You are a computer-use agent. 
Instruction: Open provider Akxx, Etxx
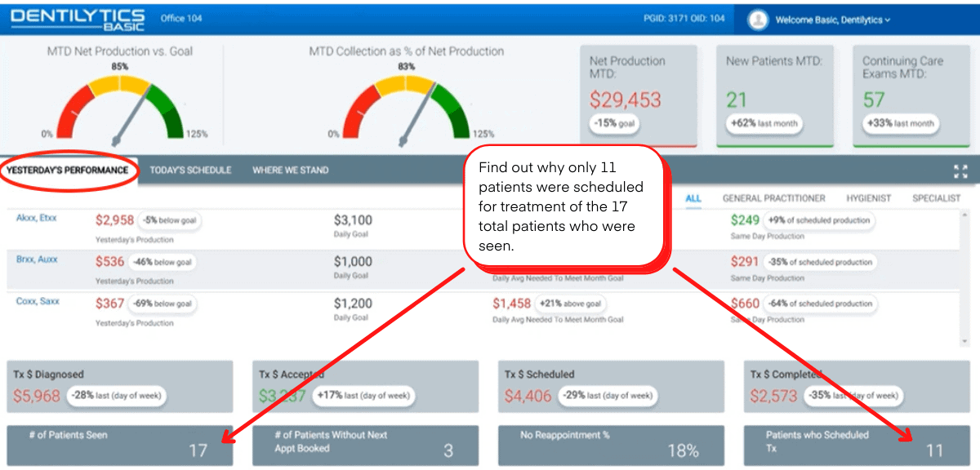pyautogui.click(x=37, y=218)
